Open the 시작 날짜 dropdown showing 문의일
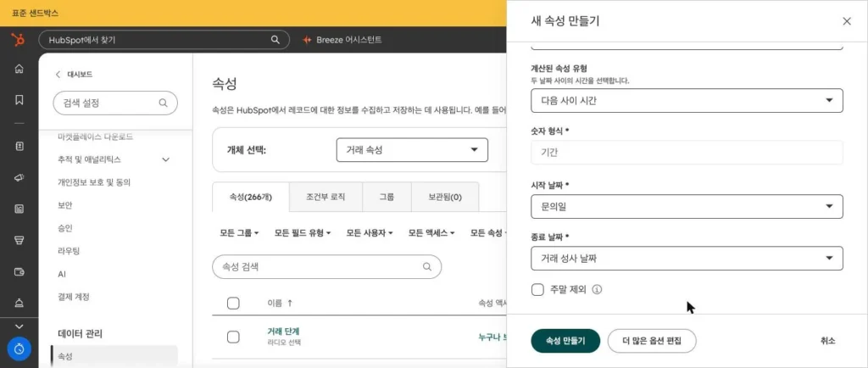 coord(687,206)
